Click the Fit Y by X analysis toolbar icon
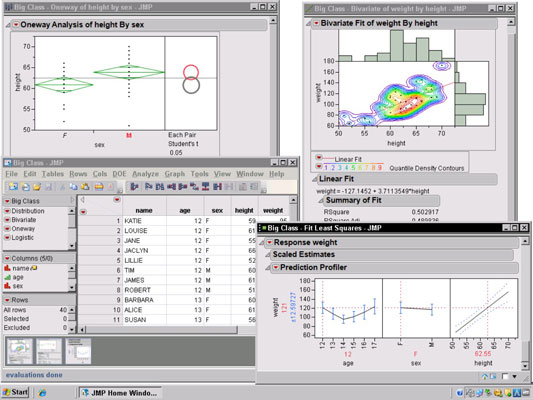 [149, 186]
